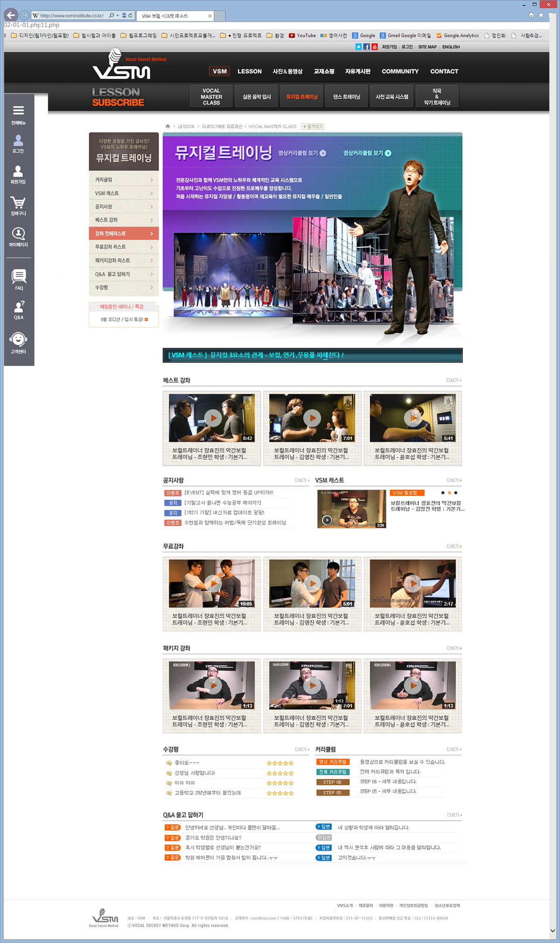Expand the 무료강좌 리스트 sidebar item

click(124, 247)
